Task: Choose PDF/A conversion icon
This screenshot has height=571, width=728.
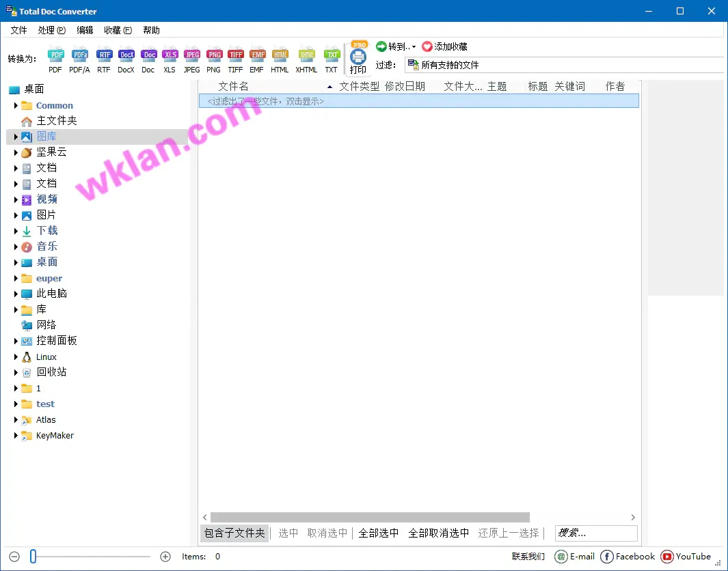Action: pyautogui.click(x=80, y=55)
